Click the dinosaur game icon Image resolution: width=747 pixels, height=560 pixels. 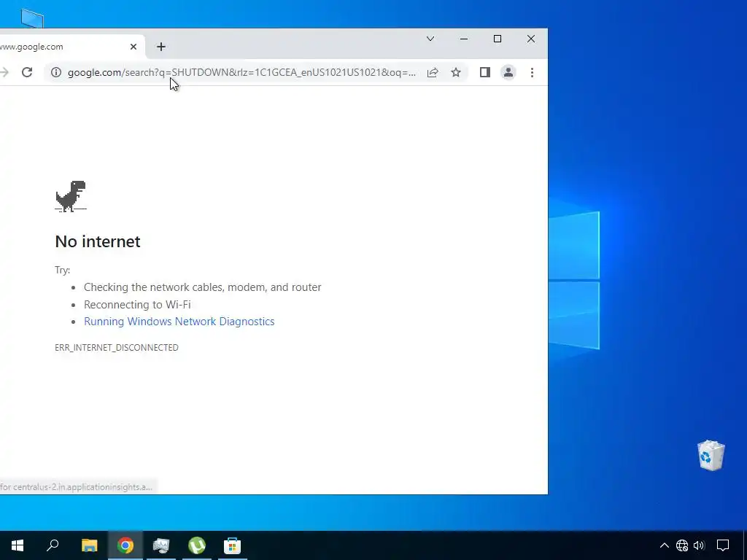tap(71, 196)
